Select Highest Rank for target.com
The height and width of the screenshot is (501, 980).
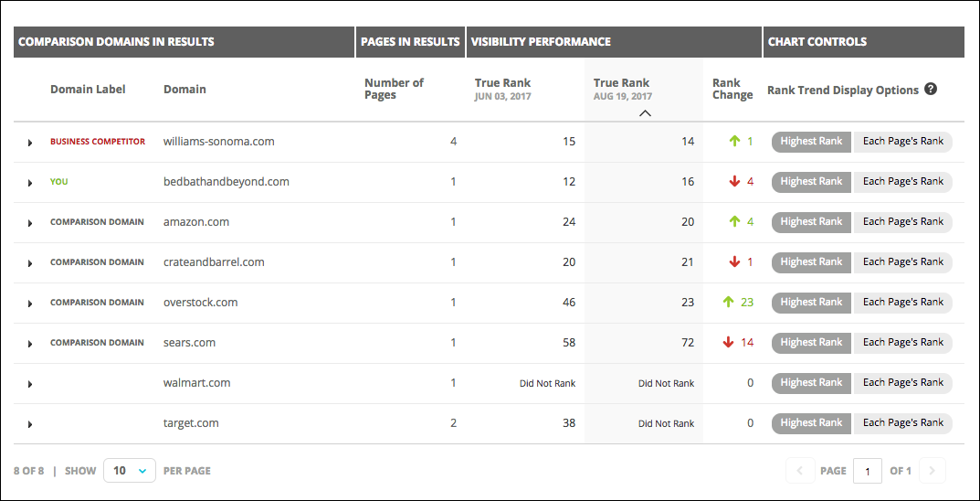[x=811, y=422]
